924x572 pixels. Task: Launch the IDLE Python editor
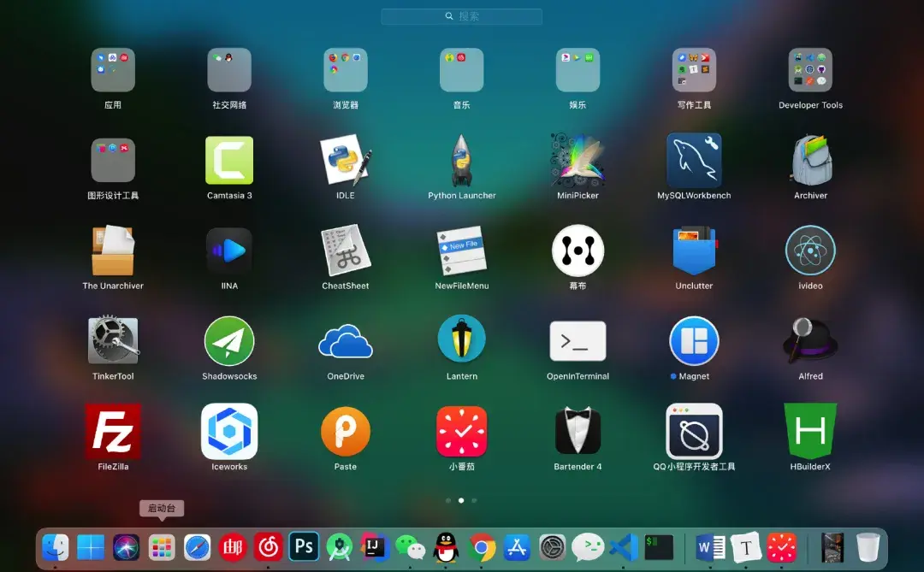click(x=346, y=160)
